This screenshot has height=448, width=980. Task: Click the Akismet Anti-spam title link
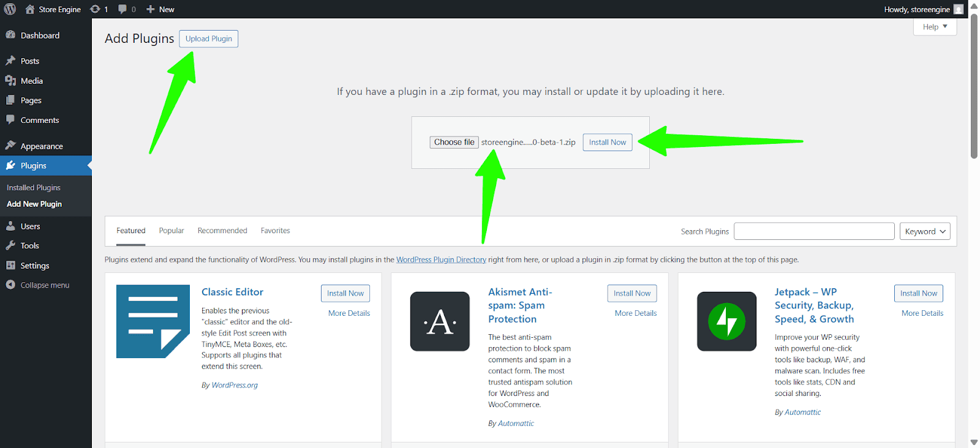(x=520, y=305)
